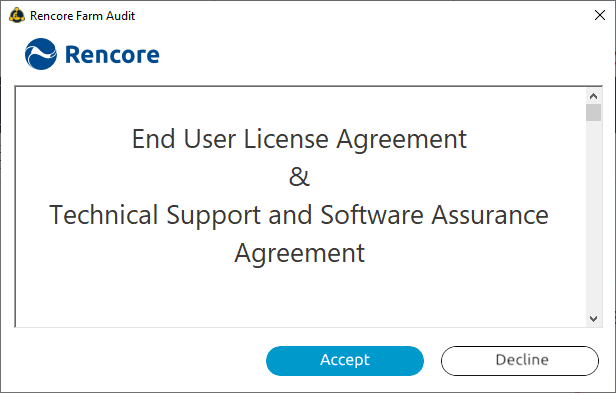616x393 pixels.
Task: Click the Rencore Farm Audit title text
Action: (x=82, y=16)
